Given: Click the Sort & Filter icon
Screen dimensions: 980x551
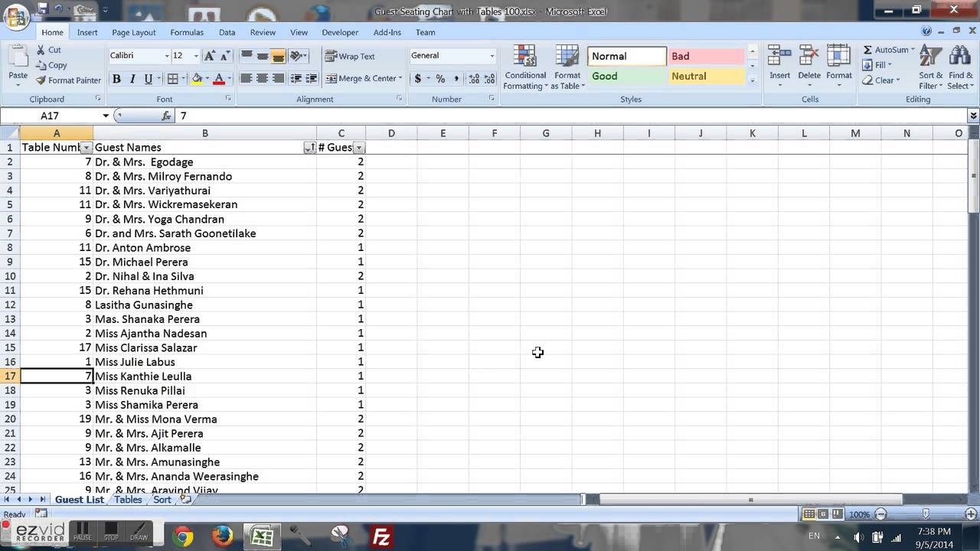Looking at the screenshot, I should (x=930, y=66).
